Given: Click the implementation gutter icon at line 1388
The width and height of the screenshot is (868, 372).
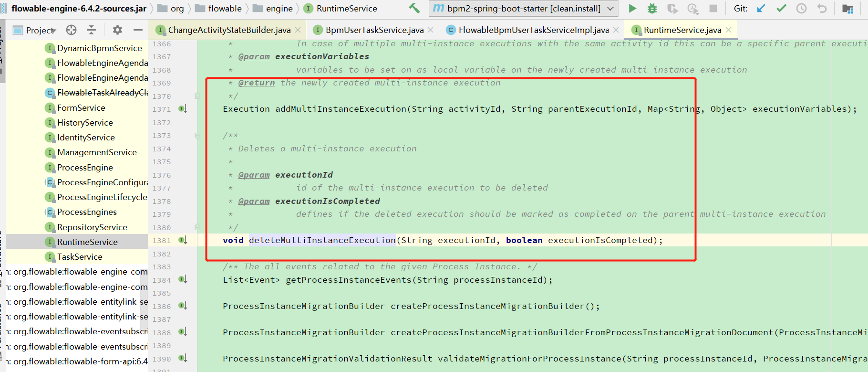Looking at the screenshot, I should click(183, 332).
